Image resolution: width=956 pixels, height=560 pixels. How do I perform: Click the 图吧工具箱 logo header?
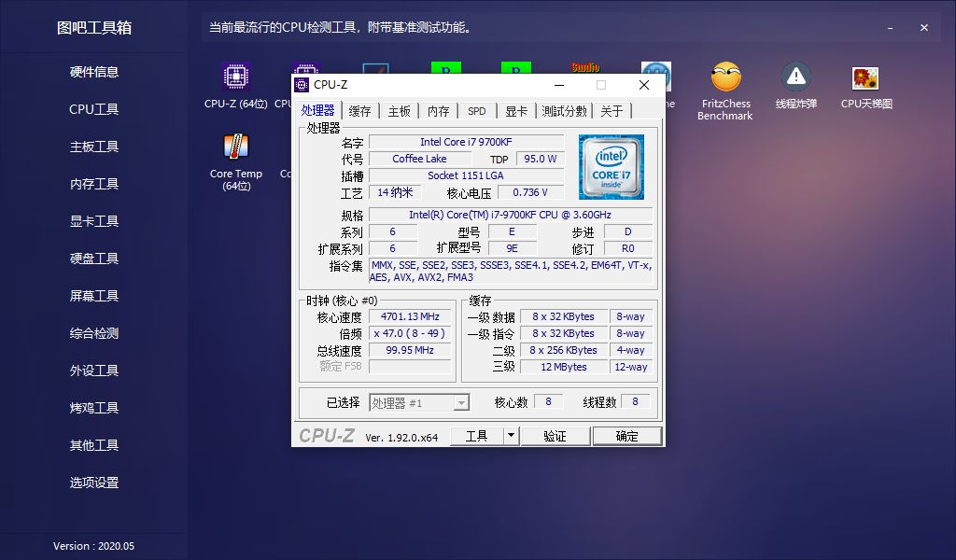click(x=93, y=27)
